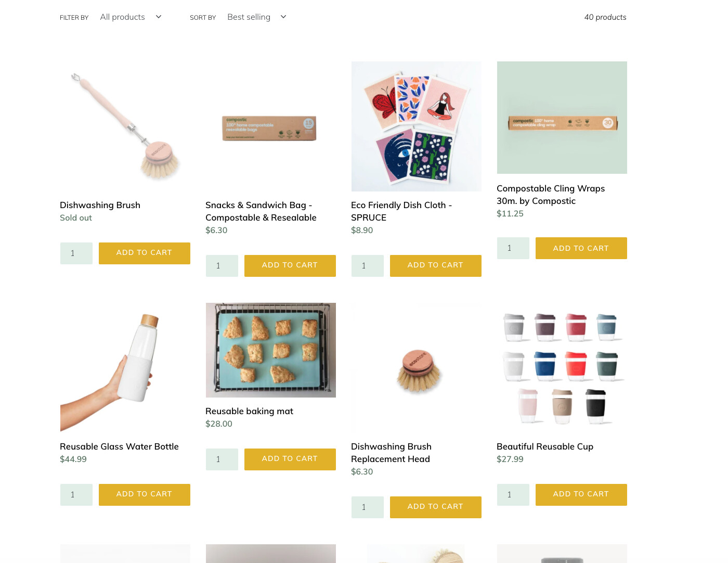Image resolution: width=728 pixels, height=563 pixels.
Task: Add Beautiful Reusable Cup to cart
Action: (581, 495)
